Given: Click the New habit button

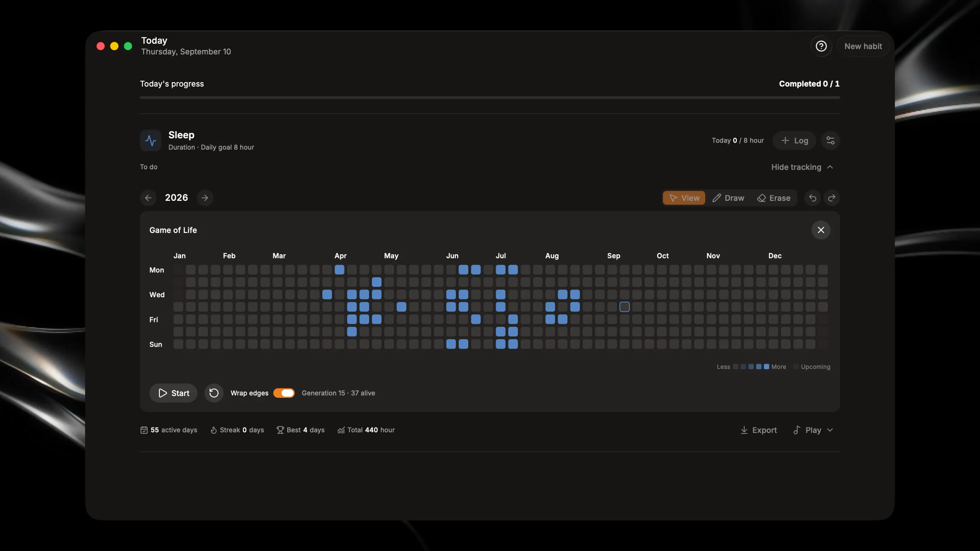Looking at the screenshot, I should pyautogui.click(x=863, y=46).
